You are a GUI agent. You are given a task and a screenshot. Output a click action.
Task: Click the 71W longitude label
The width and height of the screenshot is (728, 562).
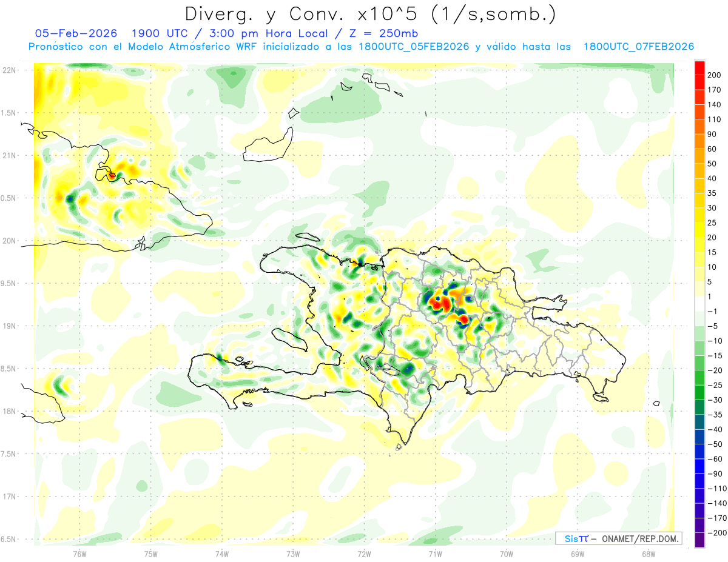(435, 553)
